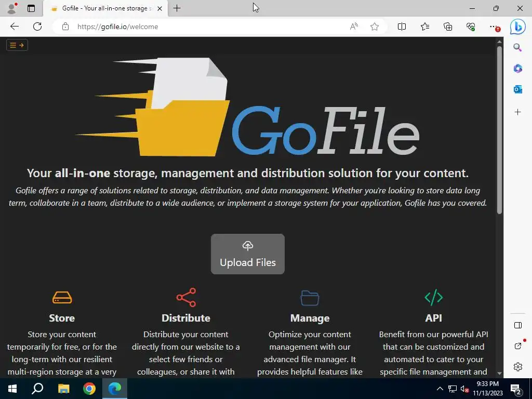The image size is (532, 399).
Task: Open the browser profile icon
Action: (x=12, y=8)
